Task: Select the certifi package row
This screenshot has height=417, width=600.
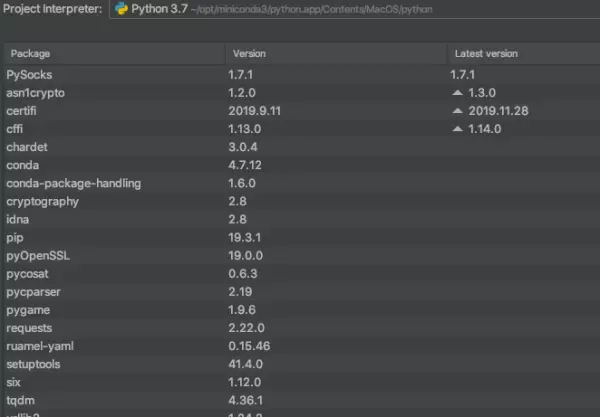Action: (x=302, y=111)
